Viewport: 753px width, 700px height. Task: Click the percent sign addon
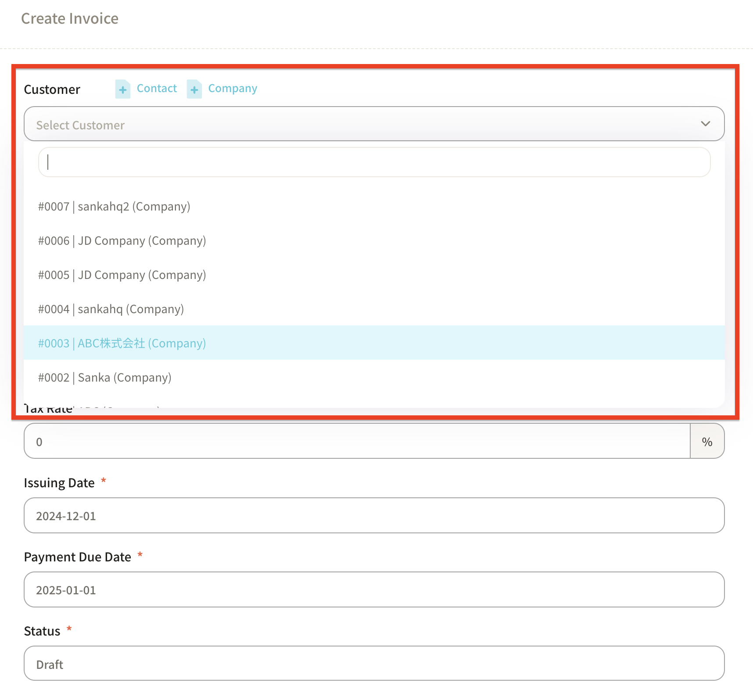707,441
